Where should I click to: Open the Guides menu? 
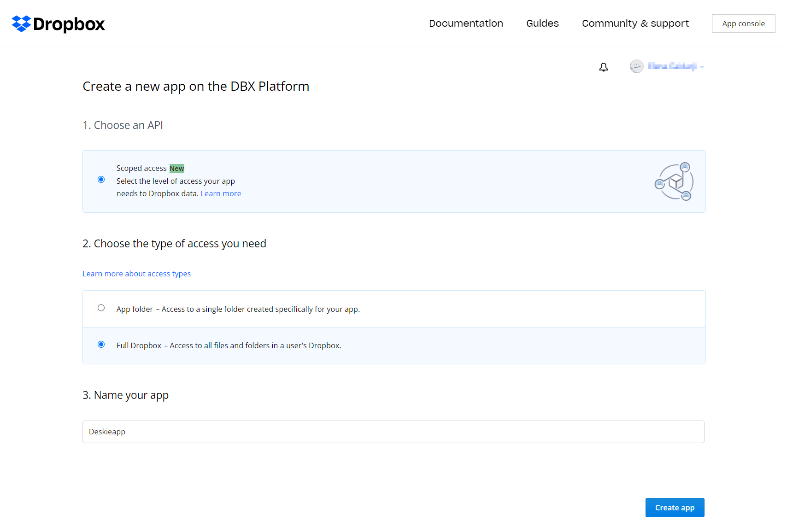point(542,23)
